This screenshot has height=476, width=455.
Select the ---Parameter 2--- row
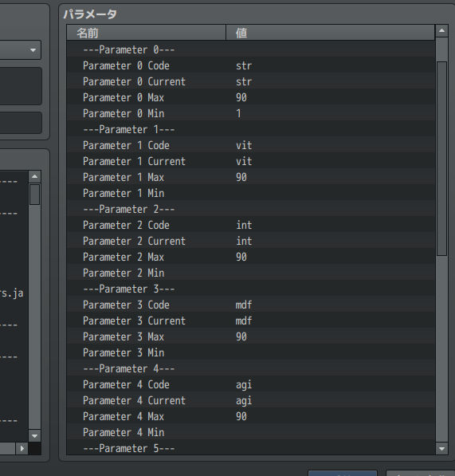(251, 209)
